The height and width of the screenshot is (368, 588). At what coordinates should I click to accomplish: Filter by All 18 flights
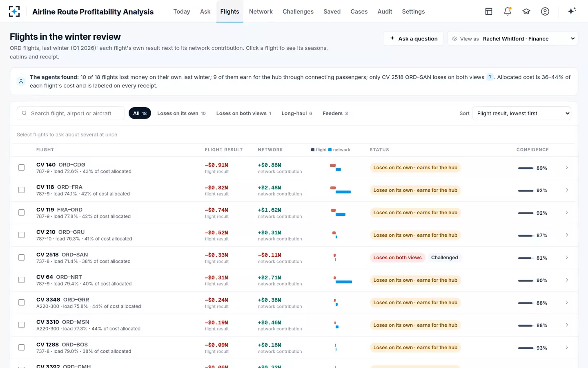(140, 113)
